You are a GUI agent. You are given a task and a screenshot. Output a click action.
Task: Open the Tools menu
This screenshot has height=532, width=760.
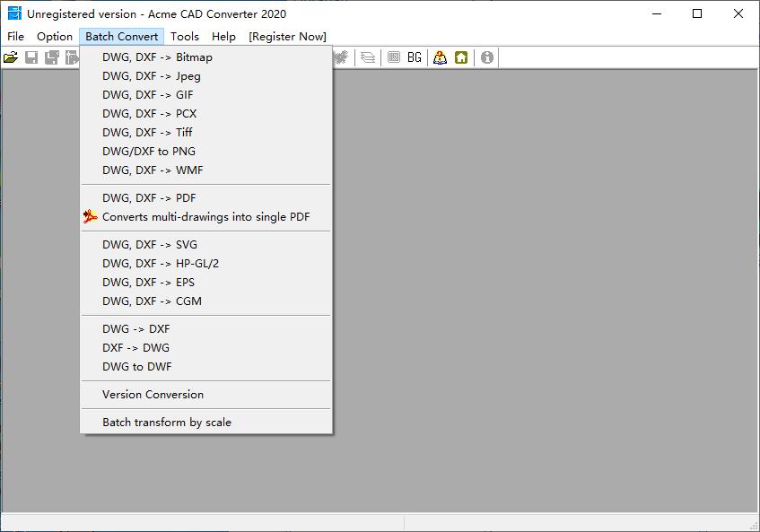(x=185, y=37)
